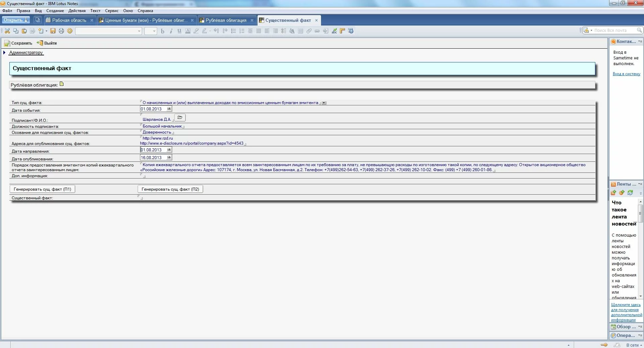Viewport: 644px width, 348px height.
Task: Expand the Администратору section
Action: (x=4, y=53)
